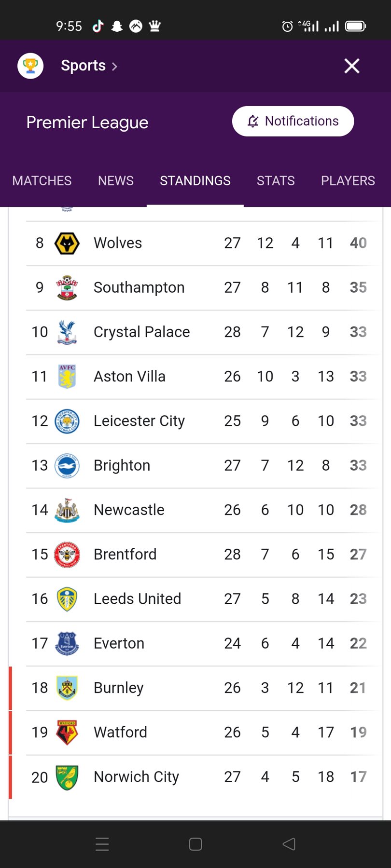Select the Watford club crest
391x868 pixels.
point(67,732)
